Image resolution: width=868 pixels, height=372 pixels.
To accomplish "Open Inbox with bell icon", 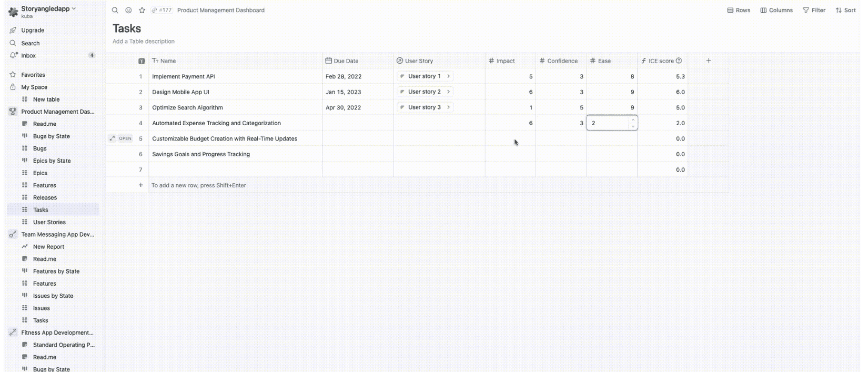I will [13, 56].
